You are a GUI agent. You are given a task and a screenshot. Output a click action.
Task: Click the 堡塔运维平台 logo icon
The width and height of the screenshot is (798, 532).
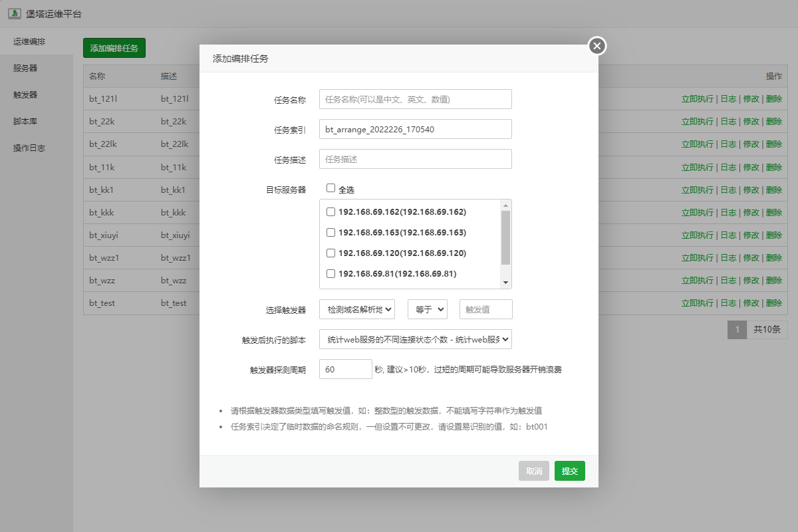[13, 14]
